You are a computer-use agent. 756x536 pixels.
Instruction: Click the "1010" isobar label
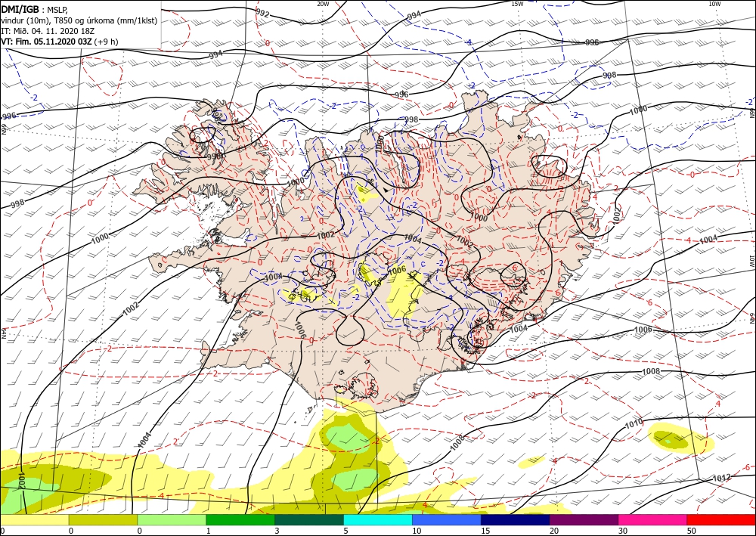[x=634, y=423]
